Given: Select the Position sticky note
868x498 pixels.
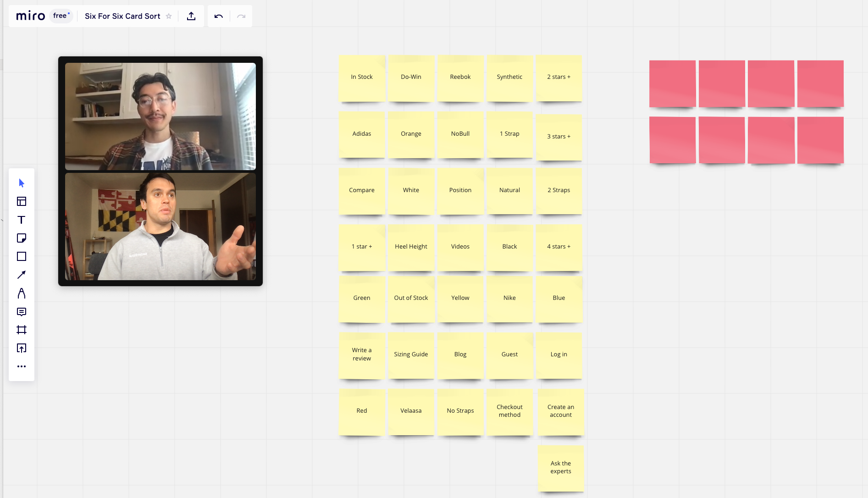Looking at the screenshot, I should [x=460, y=191].
